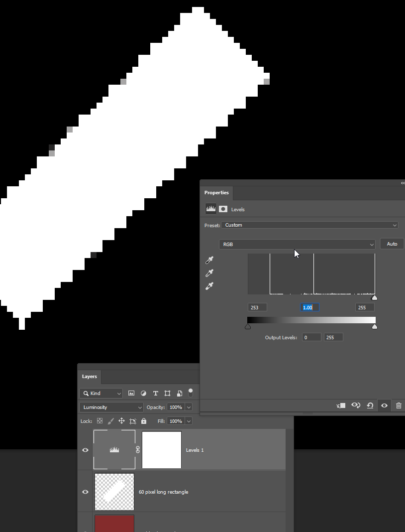Delete the adjustment layer via trash icon
This screenshot has width=405, height=532.
tap(398, 405)
